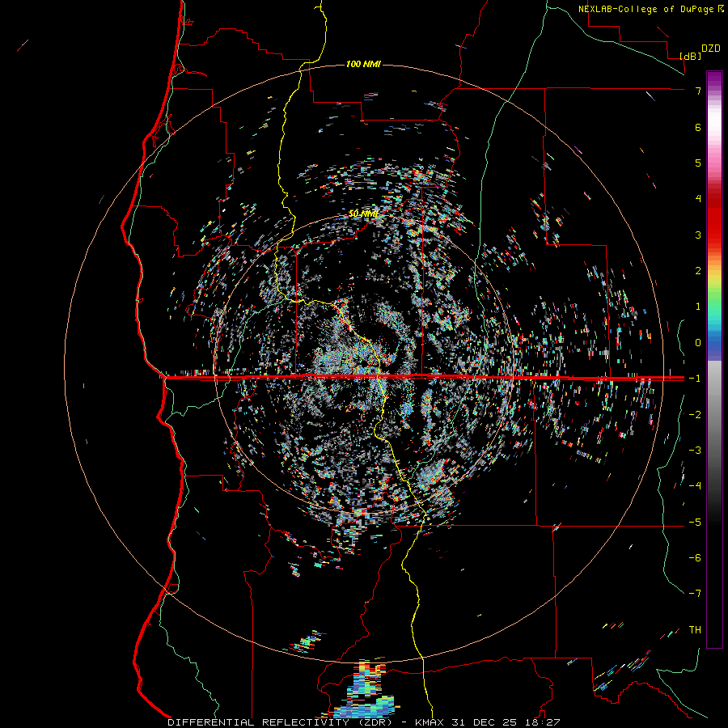Click the 4 value on color scale

pyautogui.click(x=698, y=199)
